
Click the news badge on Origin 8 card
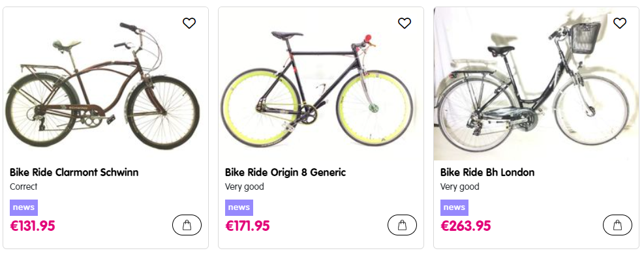pyautogui.click(x=239, y=207)
